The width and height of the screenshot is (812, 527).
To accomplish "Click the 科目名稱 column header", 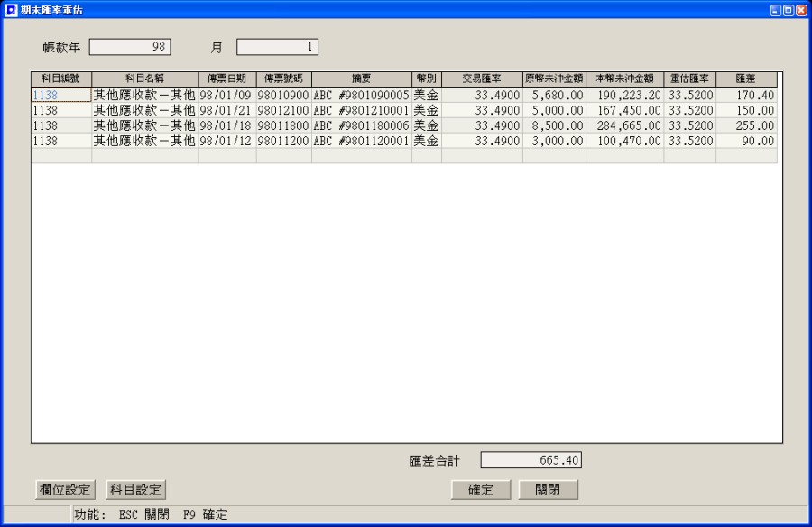I will coord(145,79).
